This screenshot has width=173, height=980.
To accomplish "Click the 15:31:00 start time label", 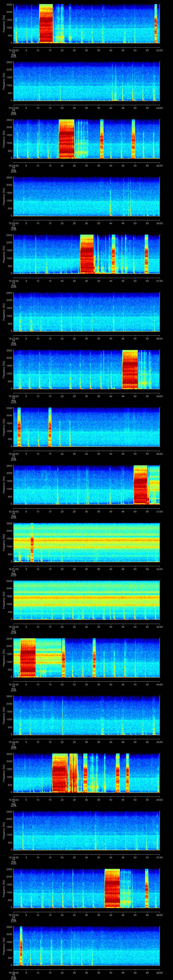I will [x=13, y=569].
